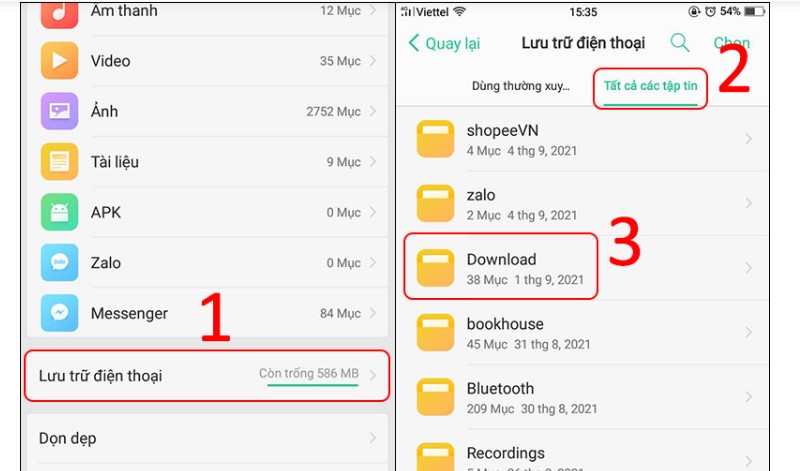
Task: Tap the Wi-Fi status icon
Action: point(460,11)
